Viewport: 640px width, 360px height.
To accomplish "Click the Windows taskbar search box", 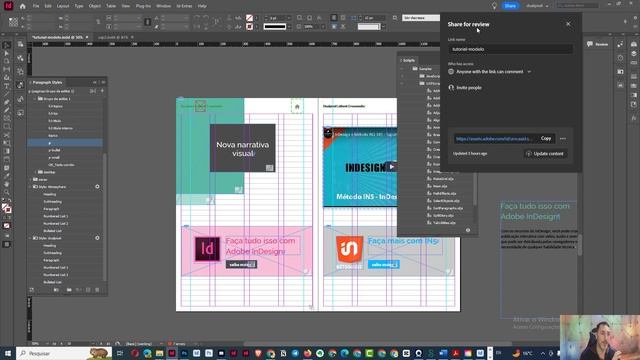I will click(x=64, y=353).
